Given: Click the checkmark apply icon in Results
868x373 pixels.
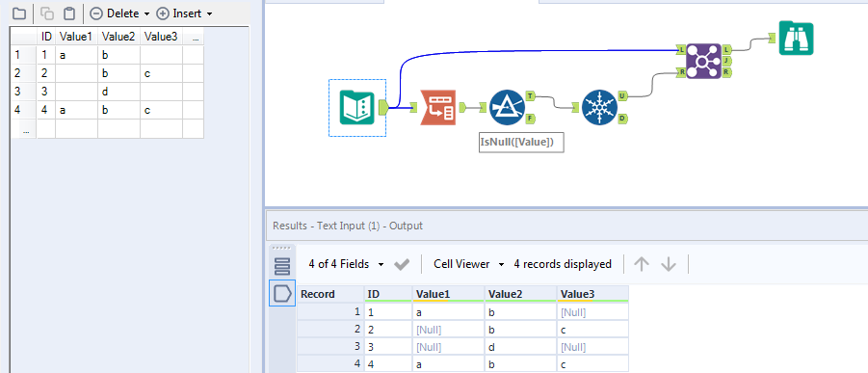Looking at the screenshot, I should 402,265.
